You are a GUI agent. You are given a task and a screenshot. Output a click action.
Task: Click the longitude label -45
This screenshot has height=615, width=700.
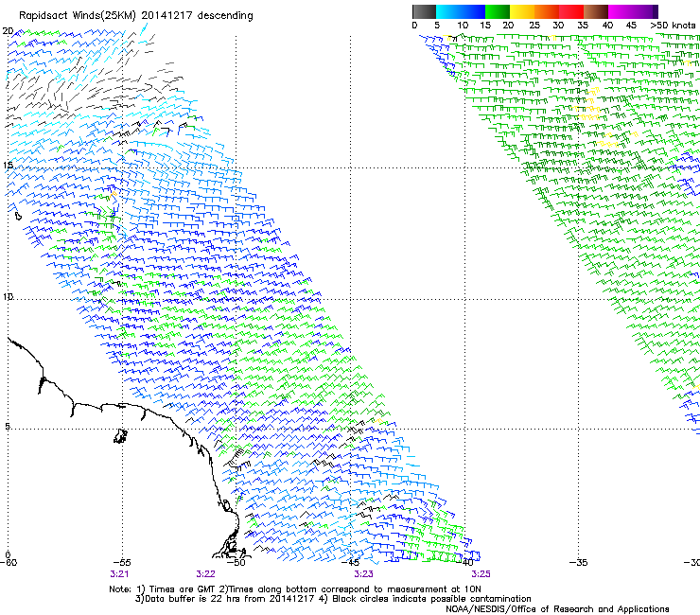(350, 563)
